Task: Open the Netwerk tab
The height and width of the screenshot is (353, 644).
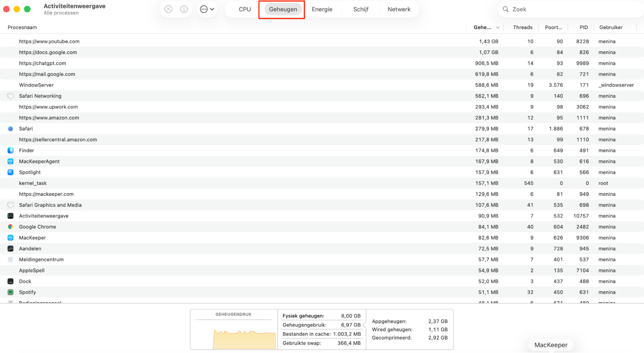Action: click(x=399, y=9)
